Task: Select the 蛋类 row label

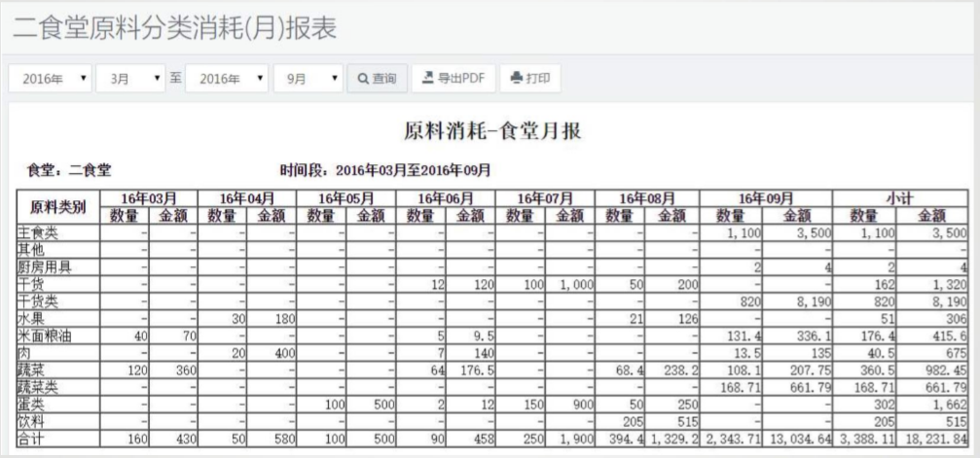Action: click(30, 405)
